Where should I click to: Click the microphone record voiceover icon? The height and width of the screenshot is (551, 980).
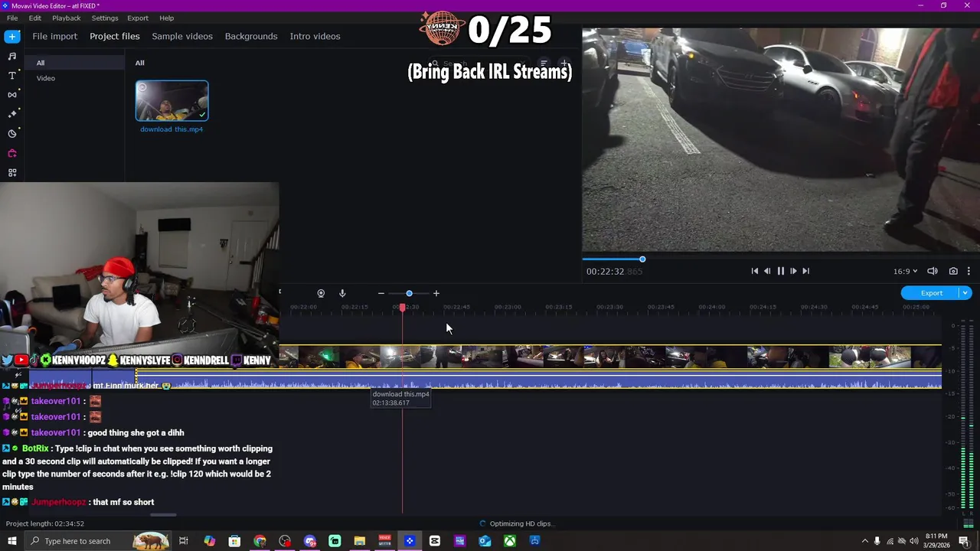[342, 293]
